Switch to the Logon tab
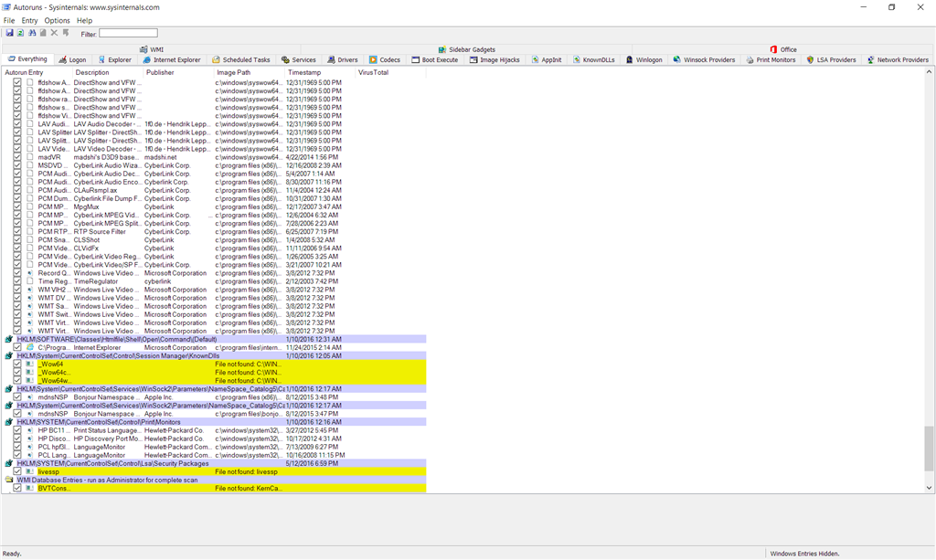 tap(72, 59)
